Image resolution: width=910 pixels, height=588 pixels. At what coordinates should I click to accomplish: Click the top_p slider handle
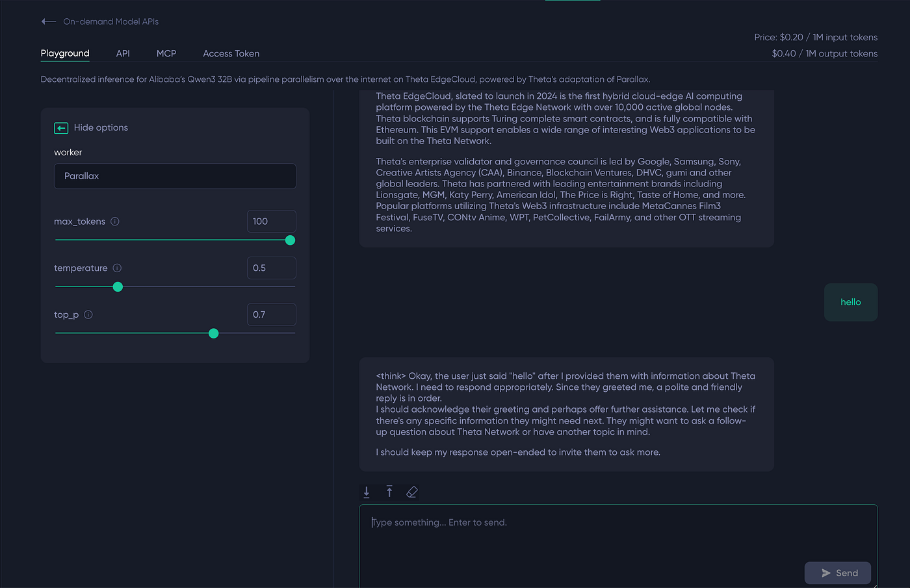coord(213,333)
